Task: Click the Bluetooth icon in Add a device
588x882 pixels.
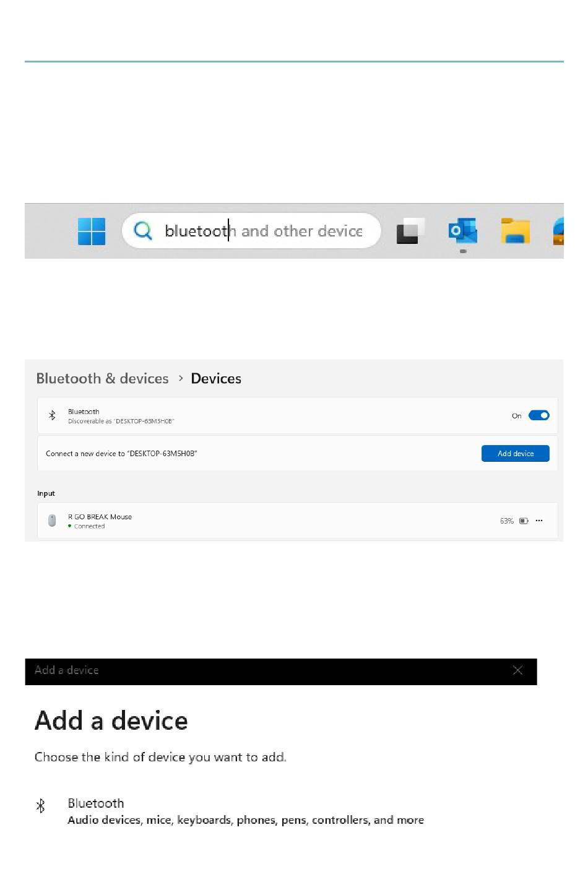Action: coord(41,805)
